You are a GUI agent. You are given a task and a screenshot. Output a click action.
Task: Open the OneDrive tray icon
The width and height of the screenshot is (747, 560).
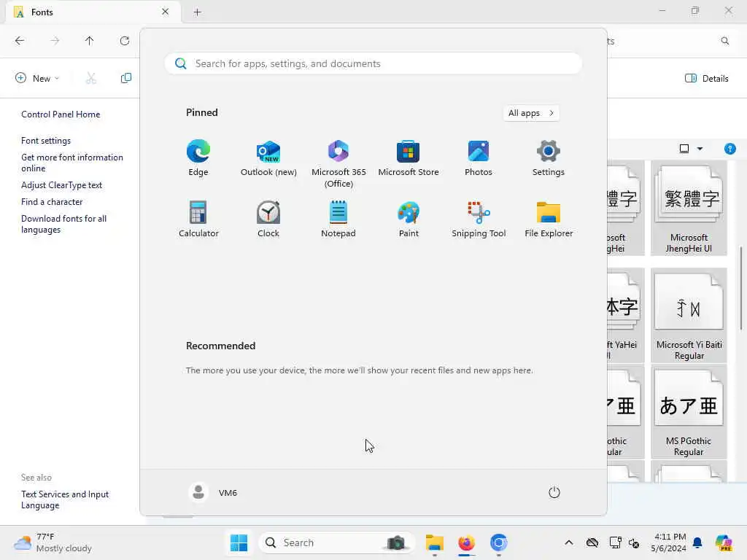click(592, 542)
